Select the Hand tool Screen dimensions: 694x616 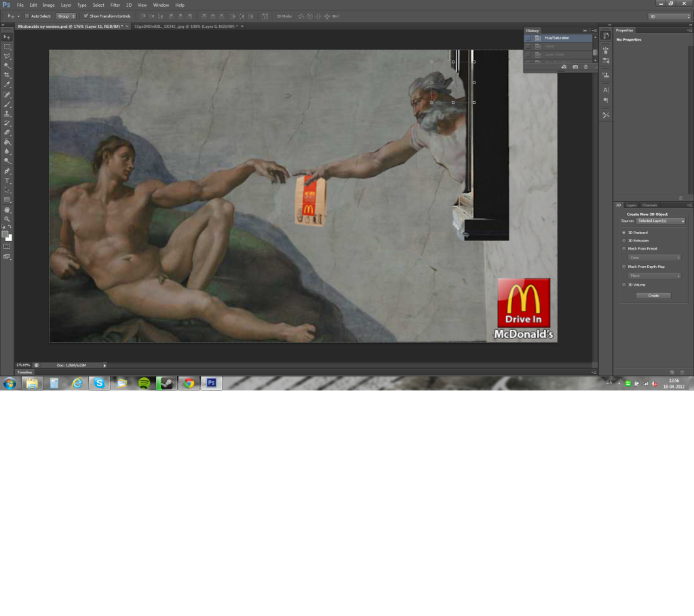[7, 210]
